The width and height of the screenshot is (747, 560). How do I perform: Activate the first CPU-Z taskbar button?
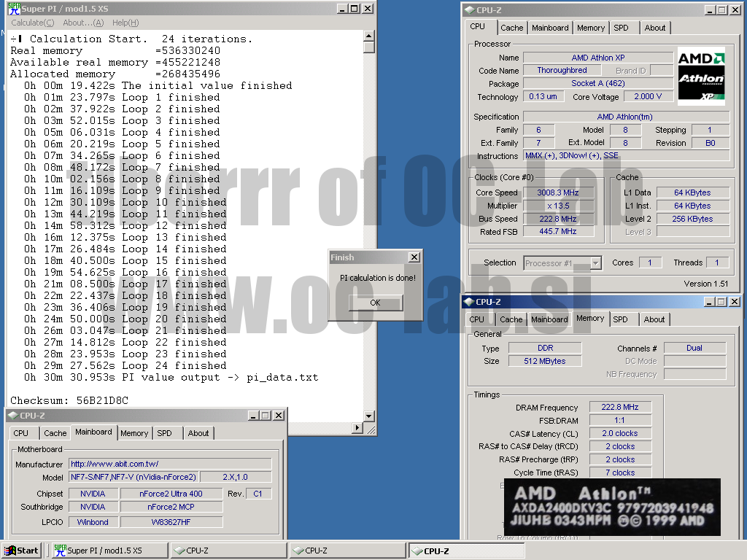click(x=228, y=551)
